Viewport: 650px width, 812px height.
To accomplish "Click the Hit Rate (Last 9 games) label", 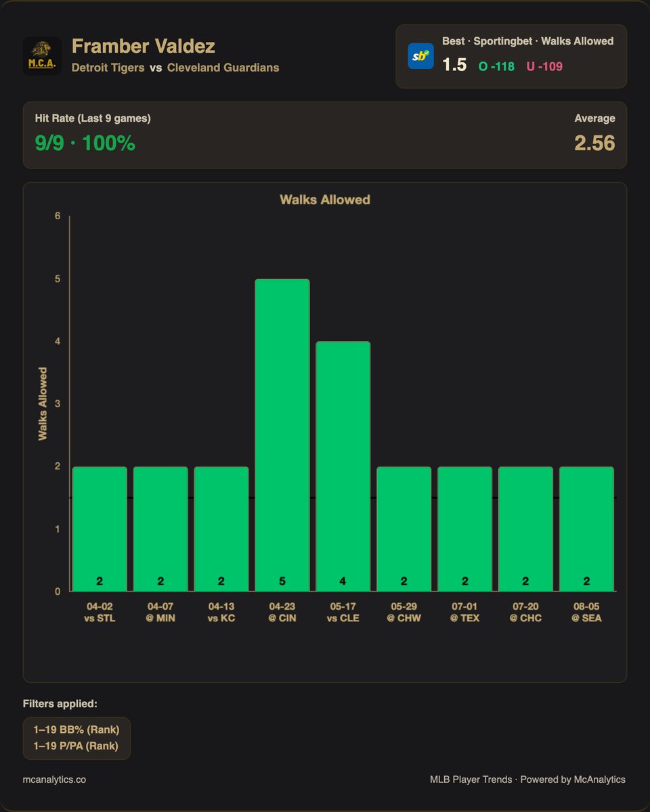I will [x=93, y=118].
